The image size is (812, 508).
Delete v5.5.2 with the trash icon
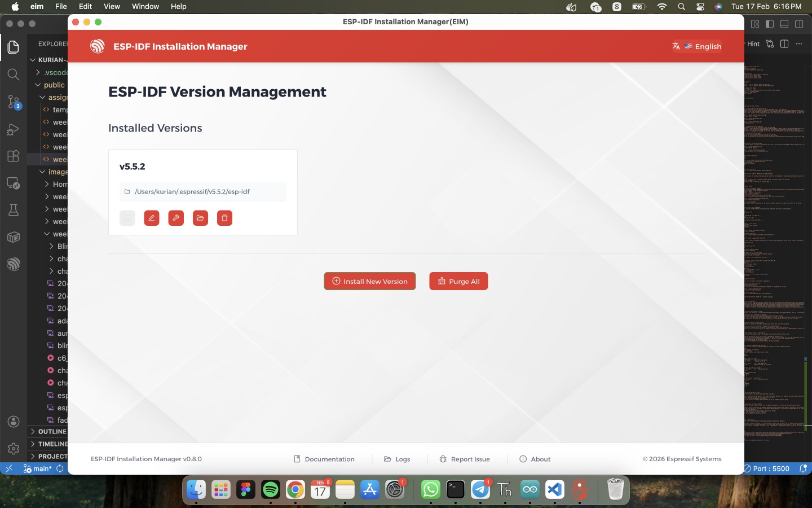point(224,218)
